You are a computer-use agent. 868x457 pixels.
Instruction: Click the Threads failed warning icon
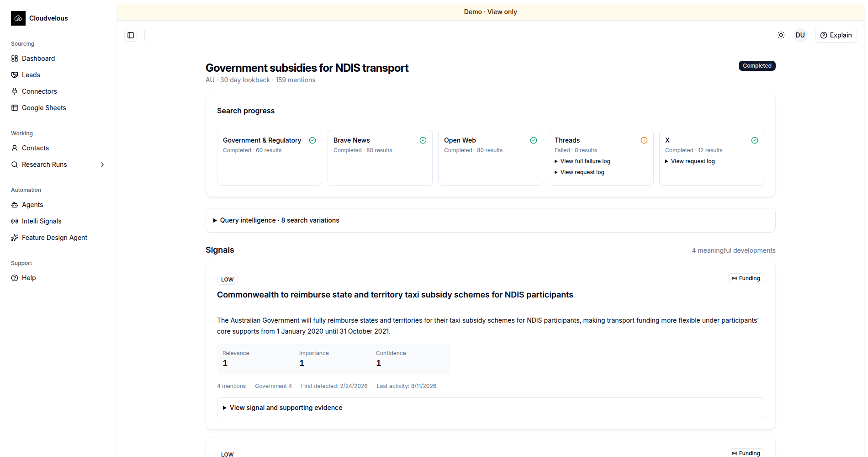(x=644, y=140)
